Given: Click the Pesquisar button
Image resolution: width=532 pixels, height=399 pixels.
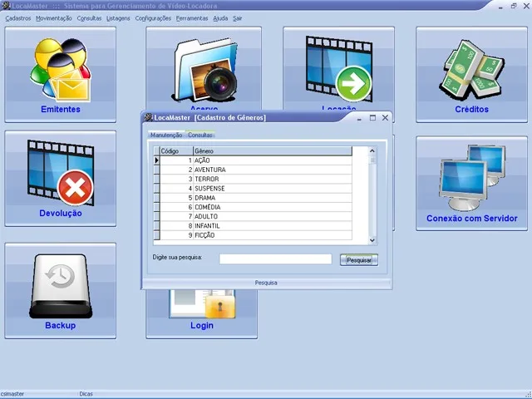Looking at the screenshot, I should pyautogui.click(x=359, y=260).
